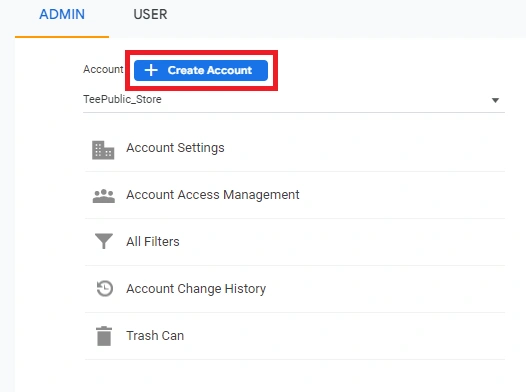Viewport: 526px width, 392px height.
Task: Click the Account column label
Action: coord(103,69)
